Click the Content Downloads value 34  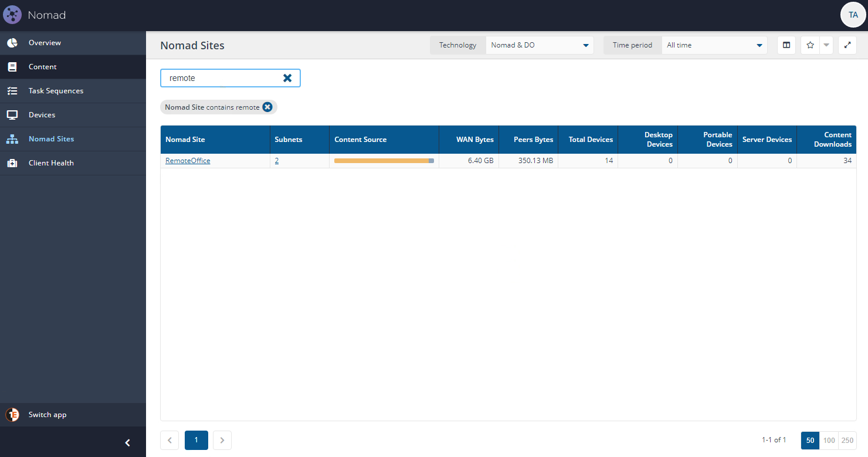[847, 161]
